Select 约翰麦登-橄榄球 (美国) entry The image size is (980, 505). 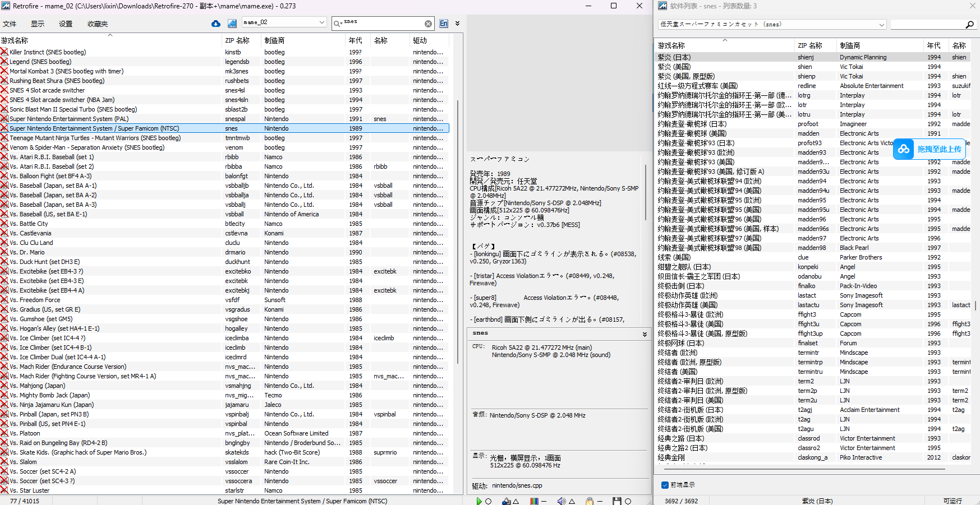coord(813,133)
